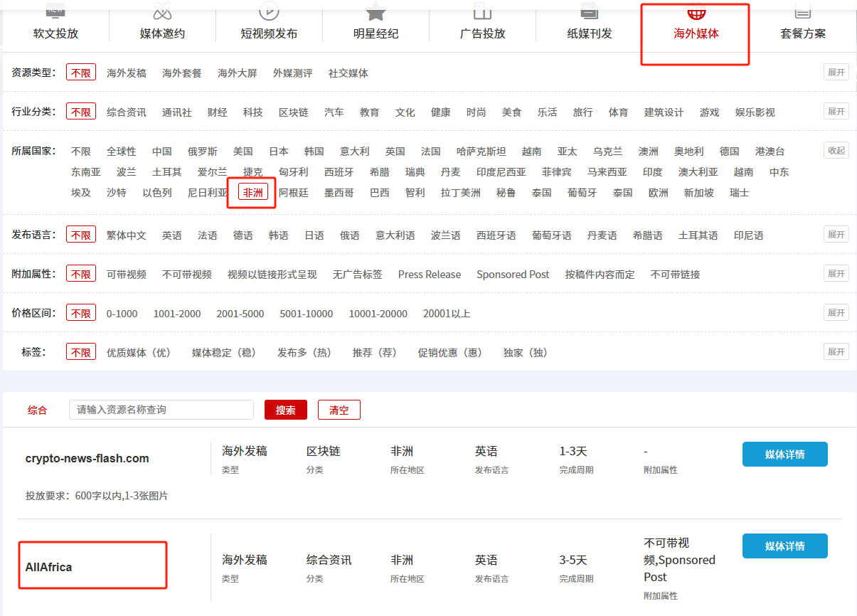Pick the 1001-2000 price range
Screen dimensions: 857x616
(x=177, y=314)
